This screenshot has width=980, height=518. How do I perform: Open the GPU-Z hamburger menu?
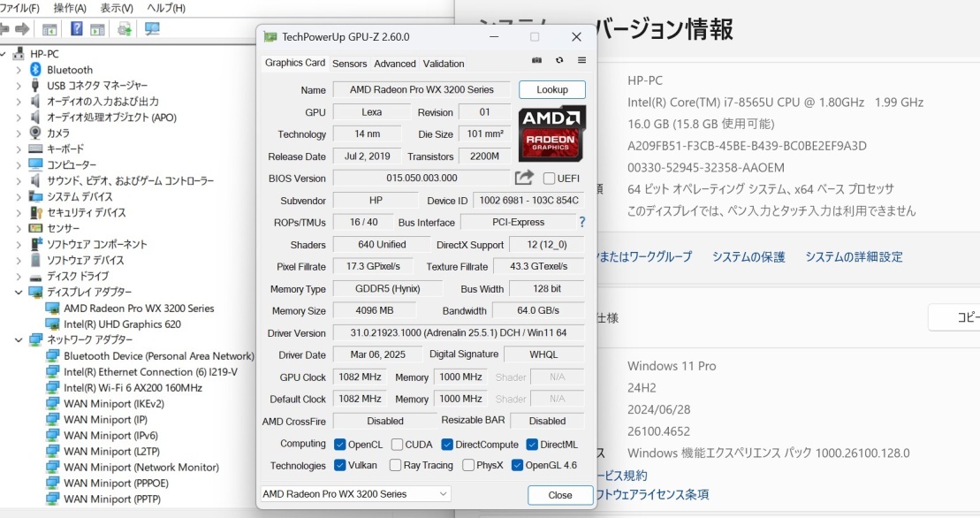tap(581, 61)
